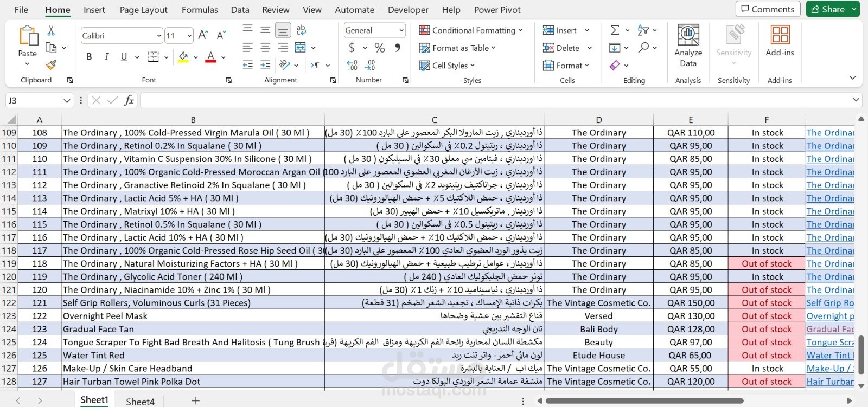Expand Conditional Formatting menu

pos(471,30)
